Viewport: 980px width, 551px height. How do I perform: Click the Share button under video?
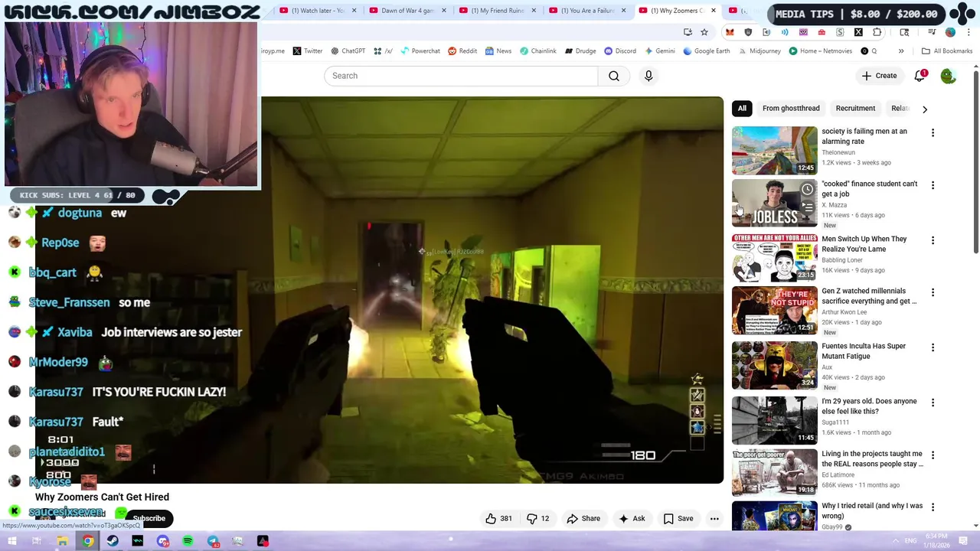click(x=583, y=518)
